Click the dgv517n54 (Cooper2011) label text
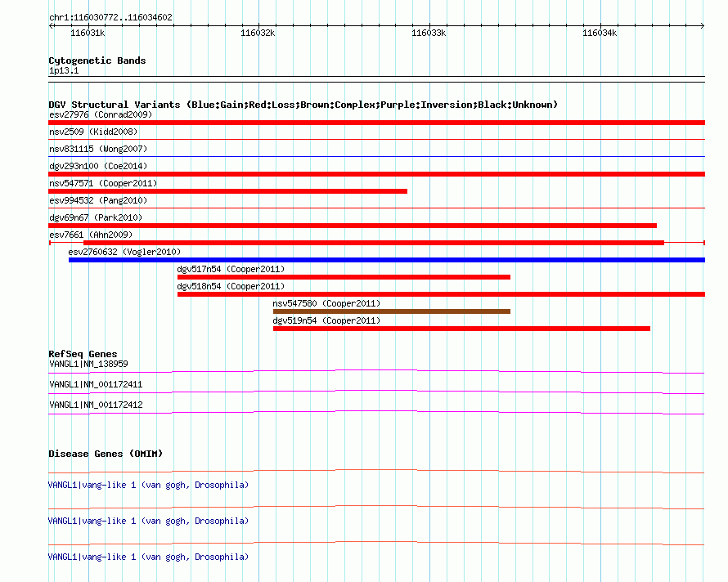Viewport: 728px width, 582px height. point(231,269)
